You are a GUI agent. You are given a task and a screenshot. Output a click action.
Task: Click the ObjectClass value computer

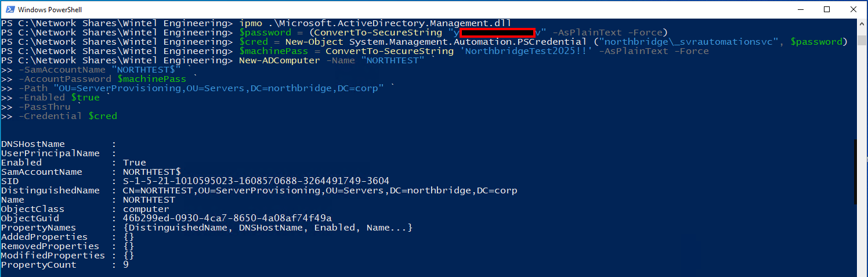(x=146, y=209)
